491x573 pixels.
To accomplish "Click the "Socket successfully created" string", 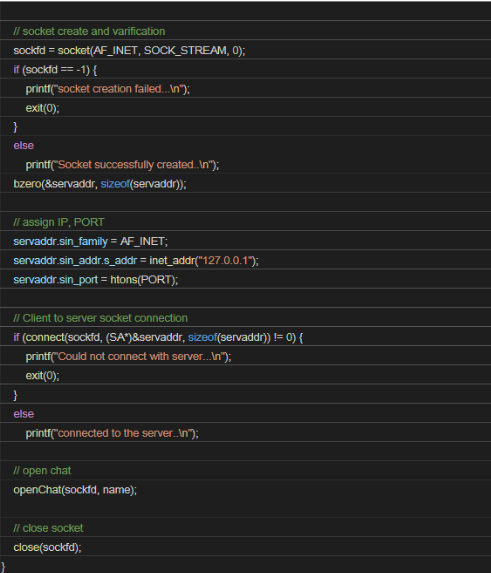I will [133, 165].
